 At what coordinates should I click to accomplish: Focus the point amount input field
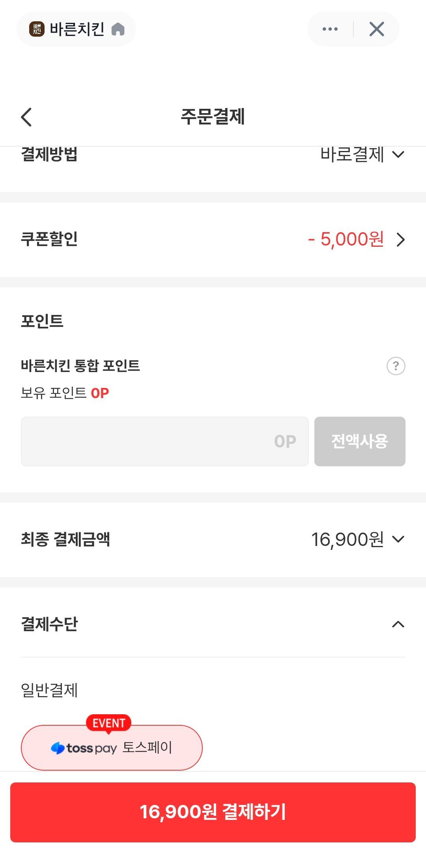[164, 441]
